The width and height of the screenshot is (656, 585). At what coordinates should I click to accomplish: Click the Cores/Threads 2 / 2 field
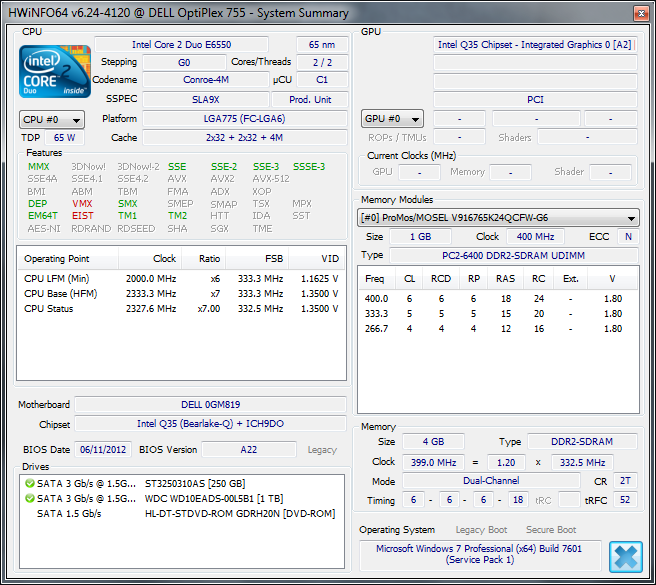(x=322, y=63)
